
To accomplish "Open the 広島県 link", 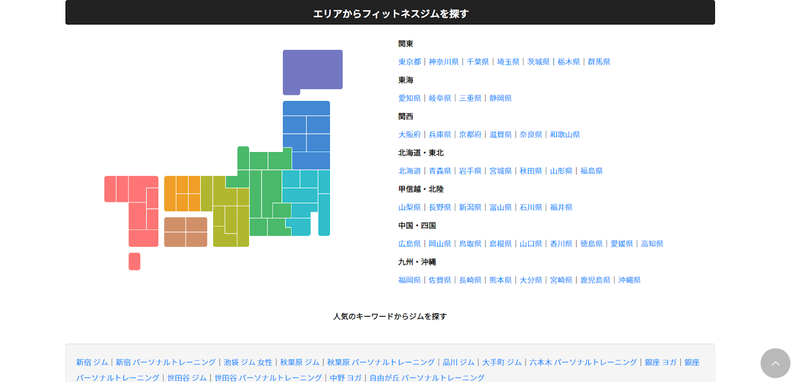I will point(410,244).
